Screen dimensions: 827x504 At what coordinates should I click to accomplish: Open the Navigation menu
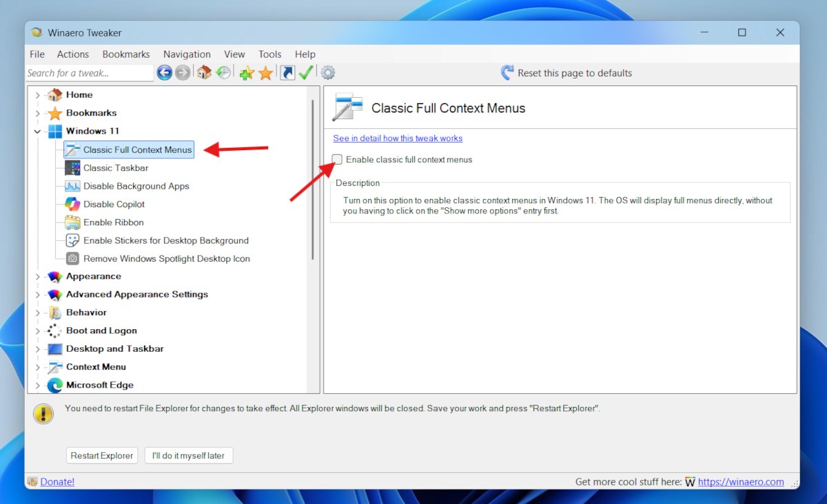(187, 54)
